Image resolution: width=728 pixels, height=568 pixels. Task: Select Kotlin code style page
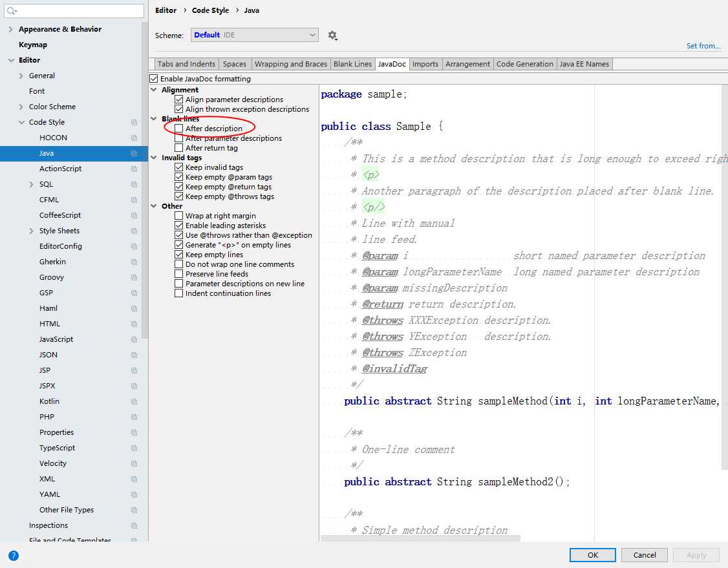[49, 401]
